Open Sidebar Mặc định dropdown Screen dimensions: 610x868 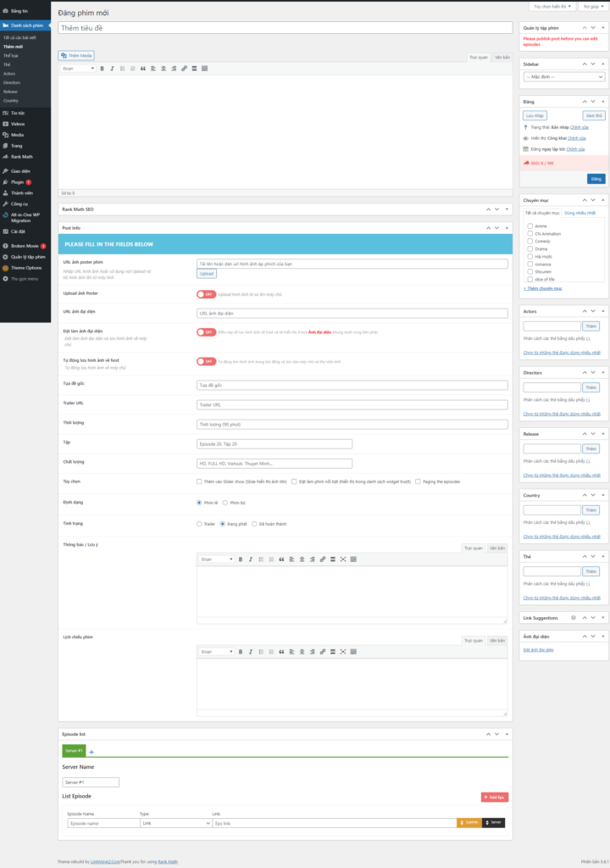[x=564, y=77]
